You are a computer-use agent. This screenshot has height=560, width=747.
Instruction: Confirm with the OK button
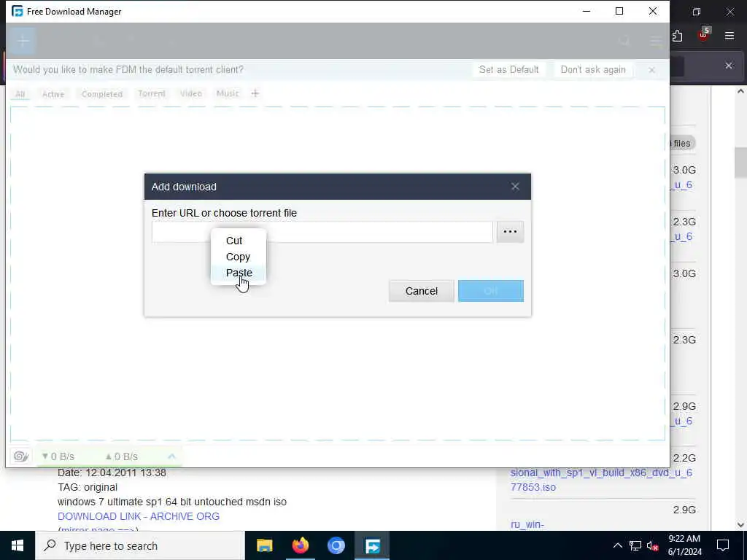491,291
